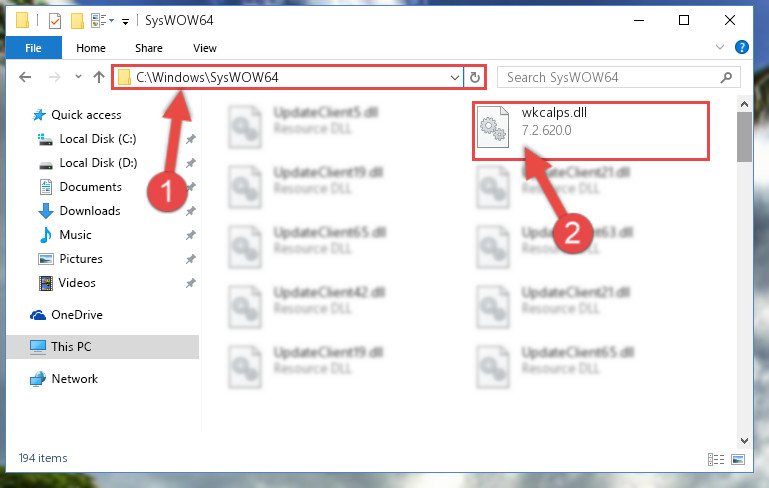Click the Properties quick access toolbar icon
This screenshot has height=488, width=769.
[x=55, y=21]
